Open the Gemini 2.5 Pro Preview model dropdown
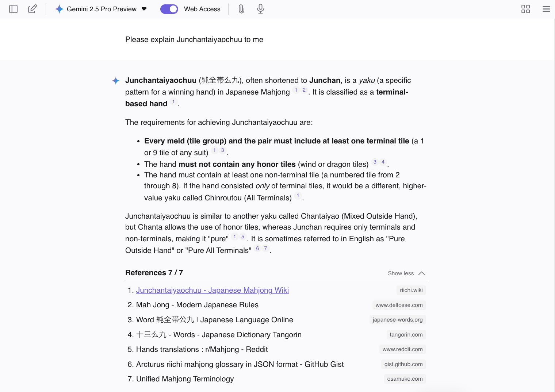555x392 pixels. coord(144,9)
